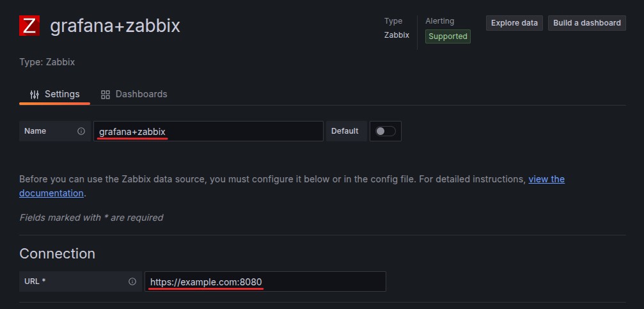644x309 pixels.
Task: Click the info icon beside URL label
Action: (132, 281)
